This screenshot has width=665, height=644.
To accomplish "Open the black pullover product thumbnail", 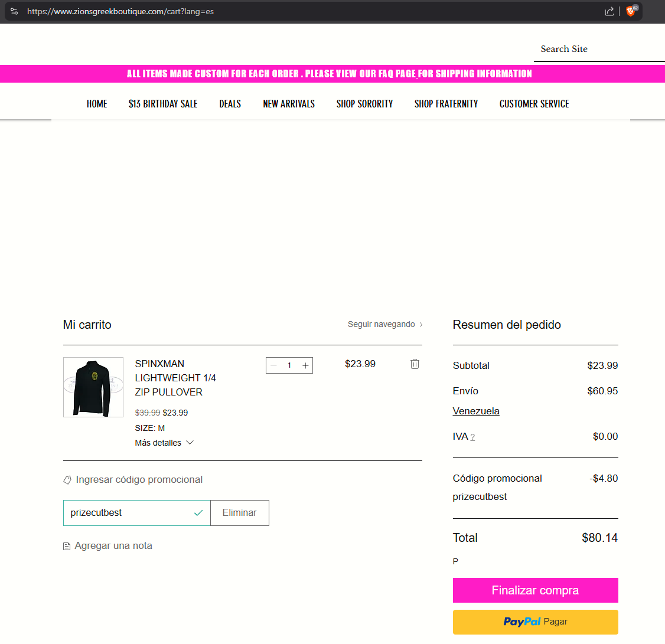I will (93, 387).
